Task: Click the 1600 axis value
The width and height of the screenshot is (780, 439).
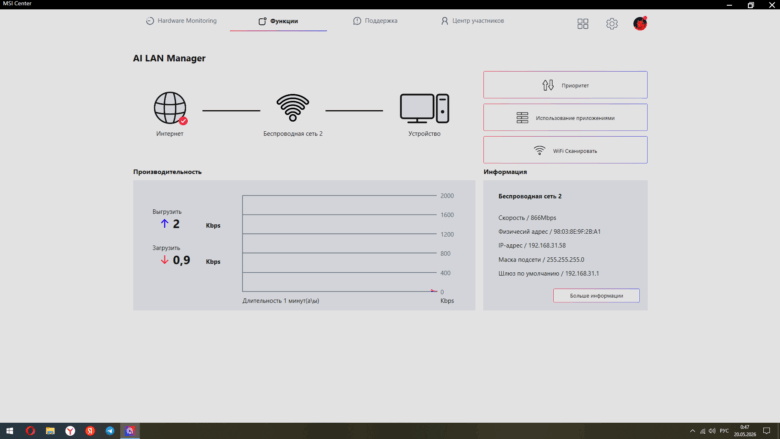Action: coord(447,215)
